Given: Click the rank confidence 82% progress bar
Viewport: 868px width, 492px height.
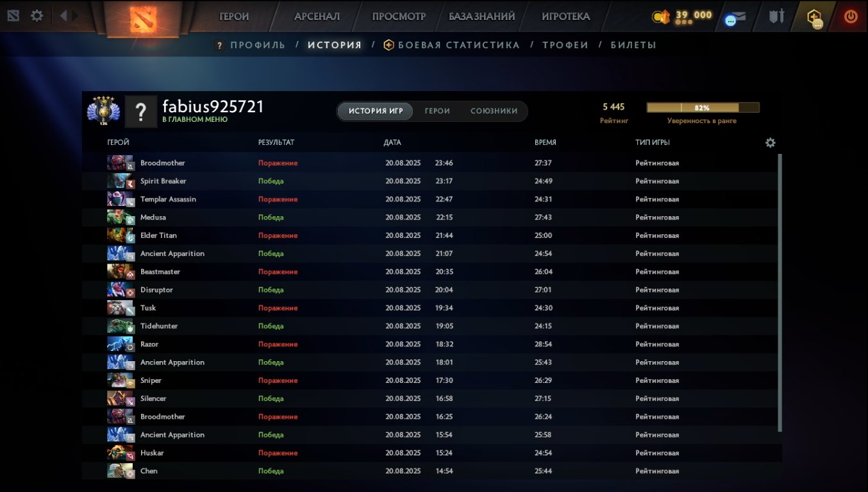Looking at the screenshot, I should pyautogui.click(x=703, y=108).
